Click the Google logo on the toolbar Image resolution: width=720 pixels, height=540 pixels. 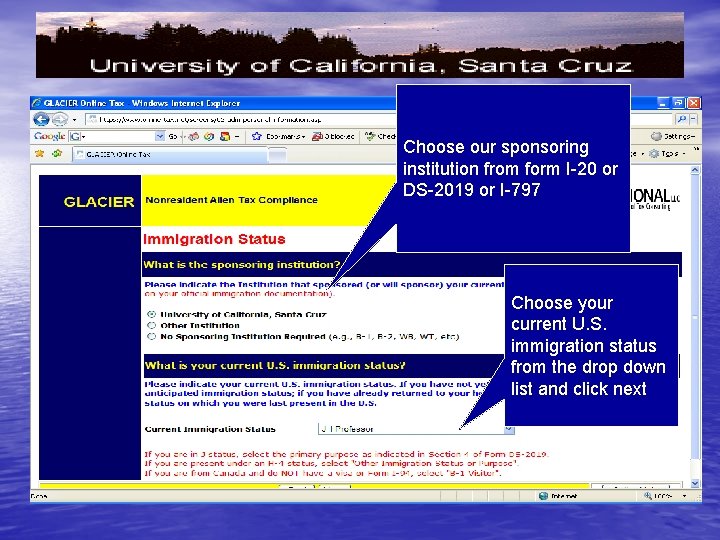click(x=49, y=136)
